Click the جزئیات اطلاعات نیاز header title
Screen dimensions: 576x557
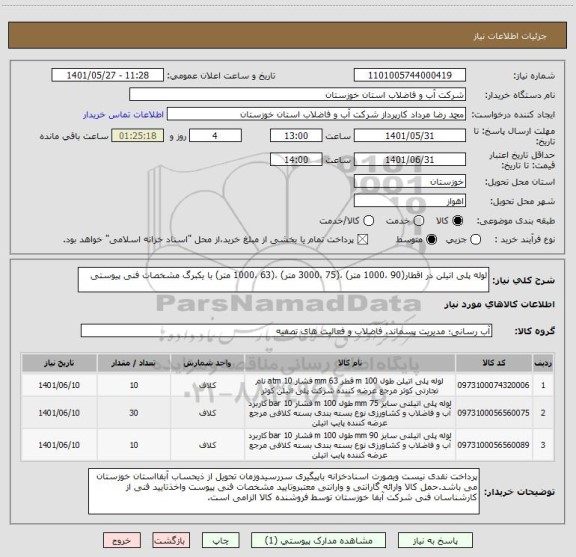pos(510,36)
